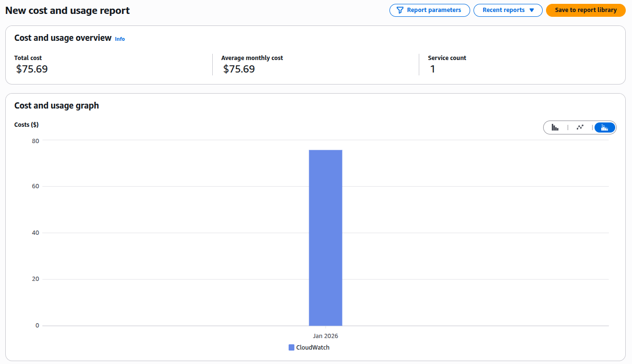The width and height of the screenshot is (632, 364).
Task: Toggle chart display to line view
Action: pos(580,127)
